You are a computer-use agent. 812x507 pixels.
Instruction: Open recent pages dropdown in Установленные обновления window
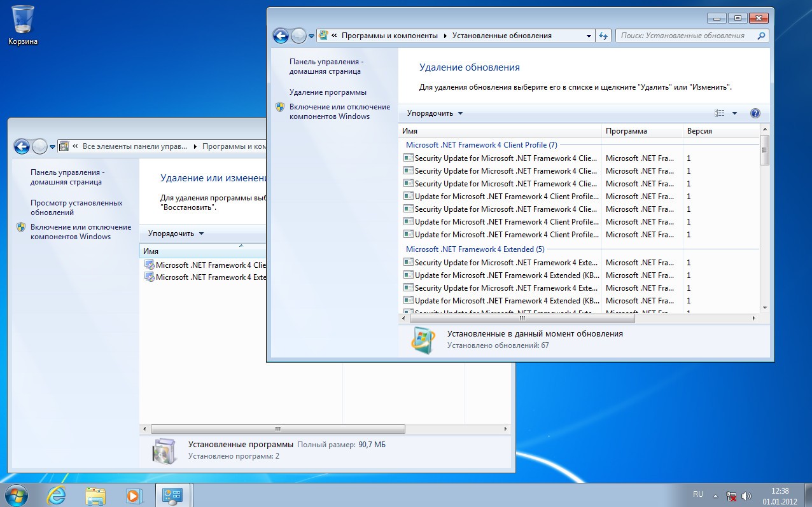311,36
